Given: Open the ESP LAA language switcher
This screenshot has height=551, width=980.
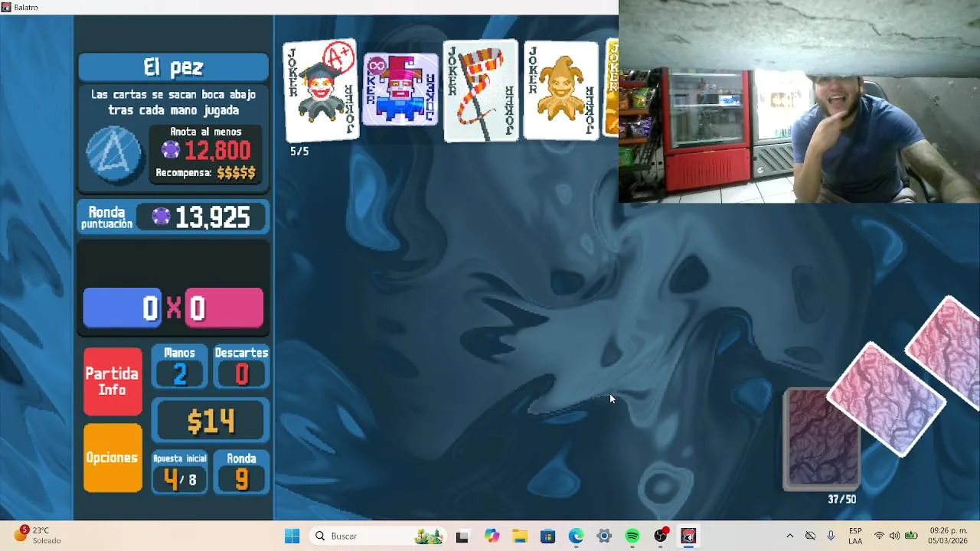Looking at the screenshot, I should [855, 536].
